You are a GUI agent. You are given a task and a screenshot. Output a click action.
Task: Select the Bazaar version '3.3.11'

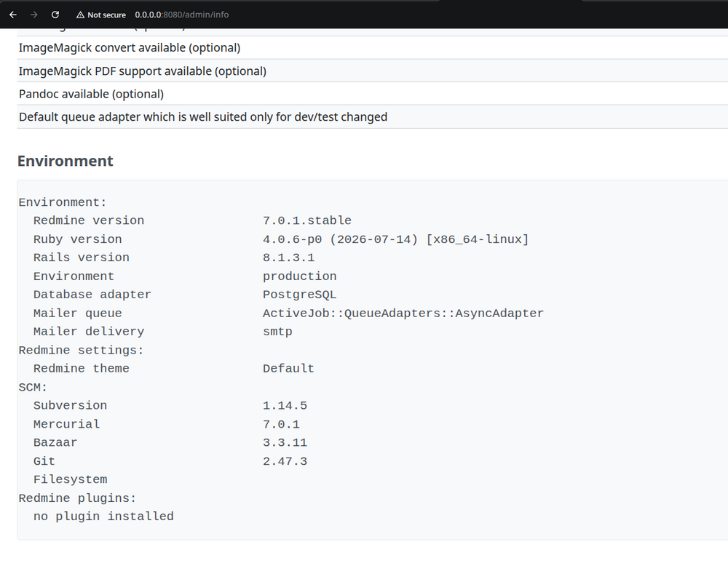[x=285, y=442]
